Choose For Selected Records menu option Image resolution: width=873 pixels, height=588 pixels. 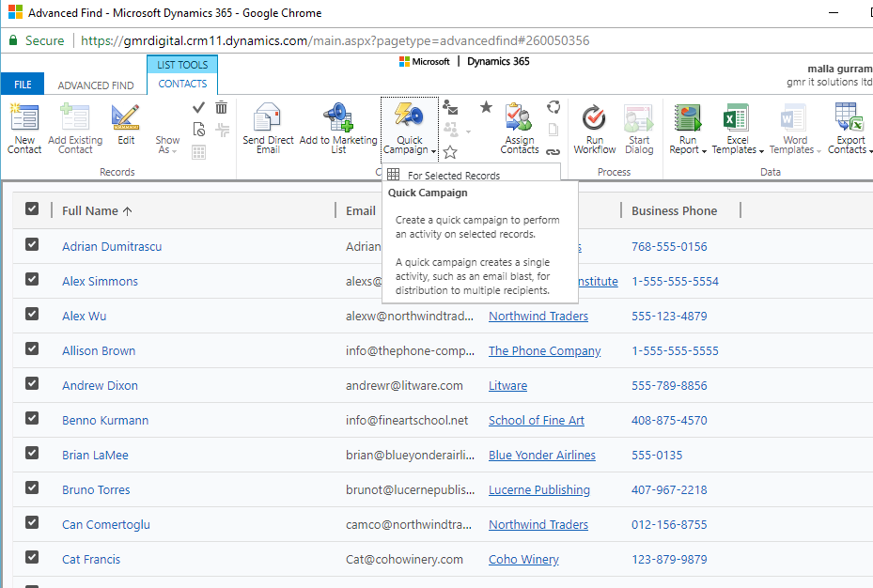tap(471, 175)
